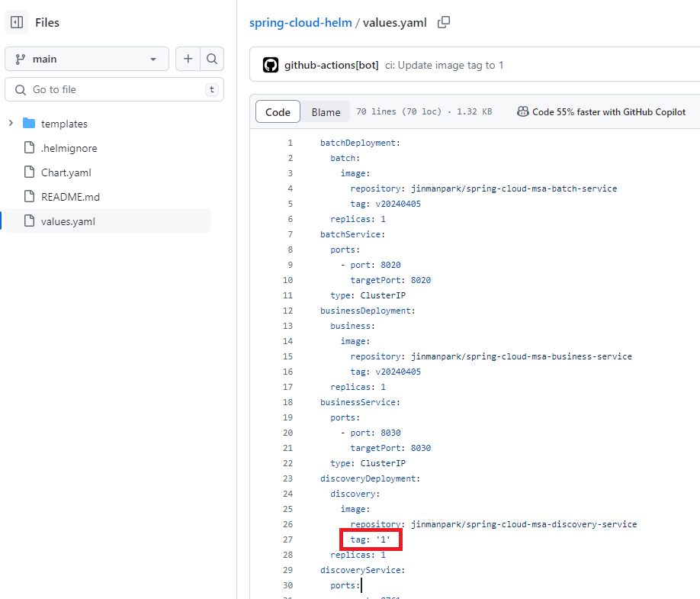Focus the Go to file input
The image size is (700, 599).
pos(114,89)
